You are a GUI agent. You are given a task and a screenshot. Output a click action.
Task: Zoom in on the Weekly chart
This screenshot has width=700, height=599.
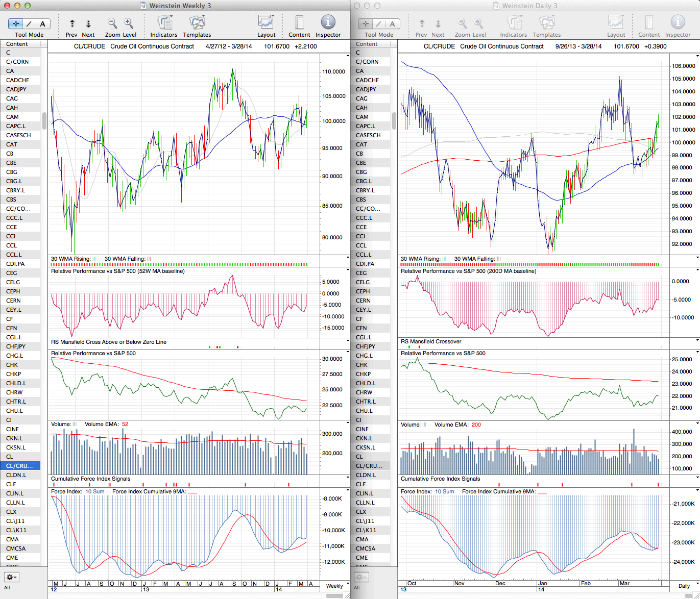[129, 23]
